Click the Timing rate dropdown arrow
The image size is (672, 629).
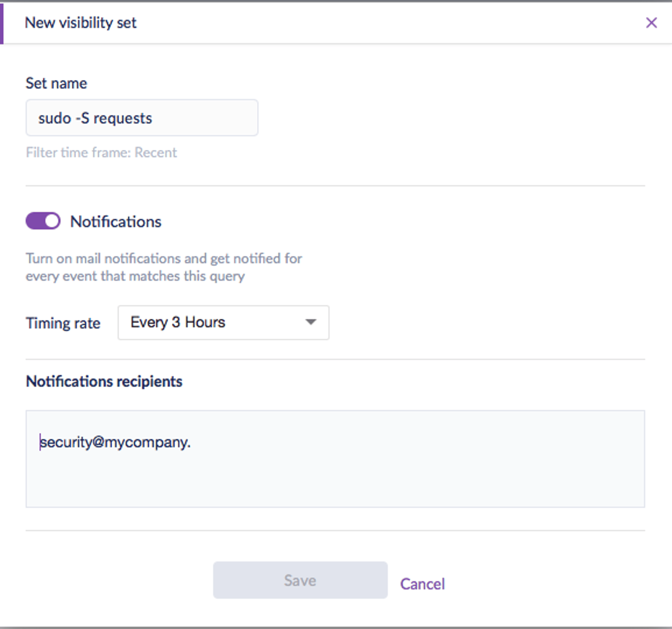(x=311, y=322)
